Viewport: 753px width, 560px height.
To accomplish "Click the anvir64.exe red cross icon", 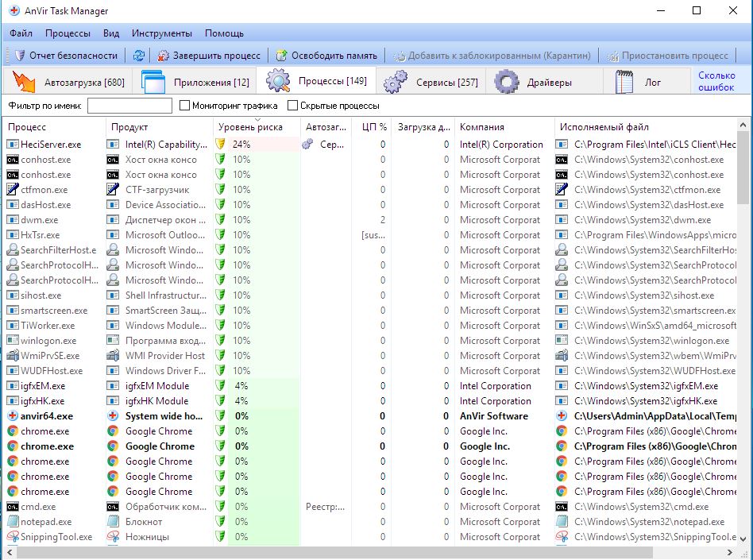I will point(13,416).
